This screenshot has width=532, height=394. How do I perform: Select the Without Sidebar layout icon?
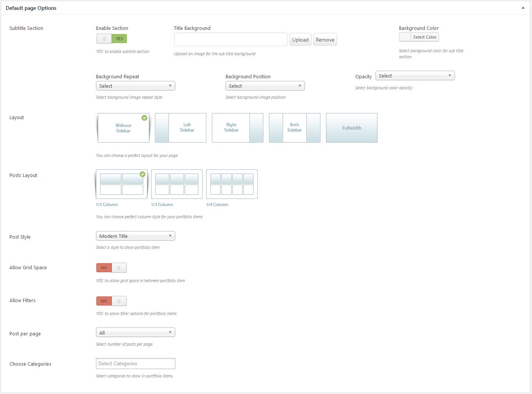coord(123,128)
